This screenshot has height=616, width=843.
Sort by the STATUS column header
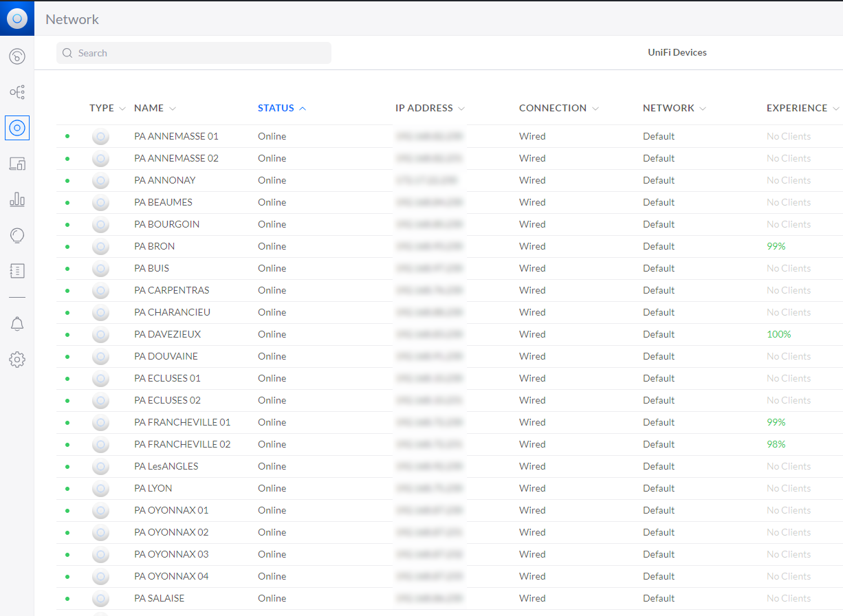coord(282,108)
